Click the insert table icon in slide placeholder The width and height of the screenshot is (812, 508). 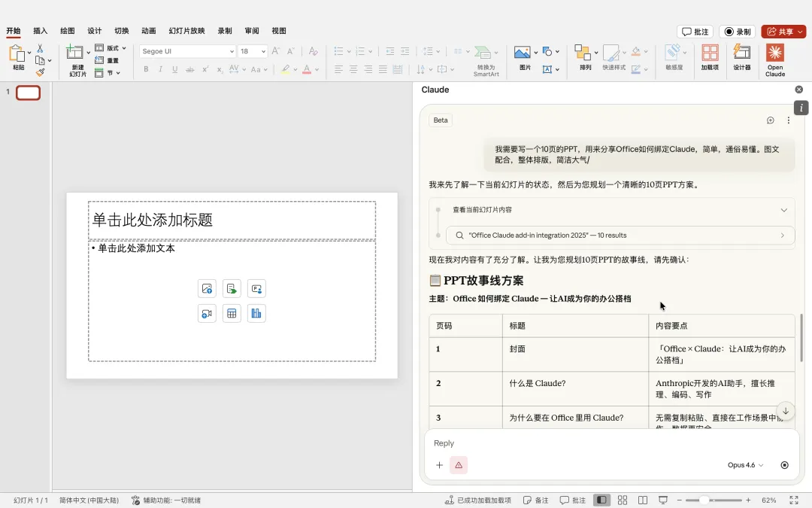click(x=232, y=313)
